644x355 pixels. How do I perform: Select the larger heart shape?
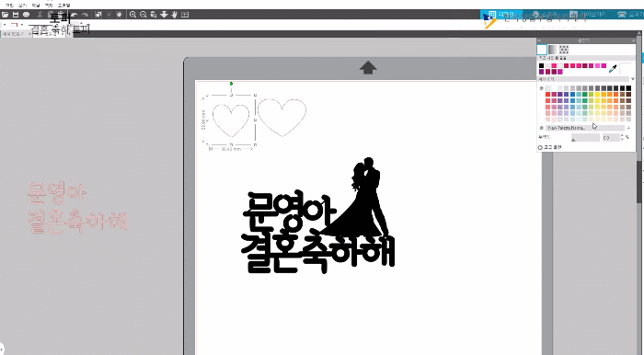pyautogui.click(x=282, y=118)
